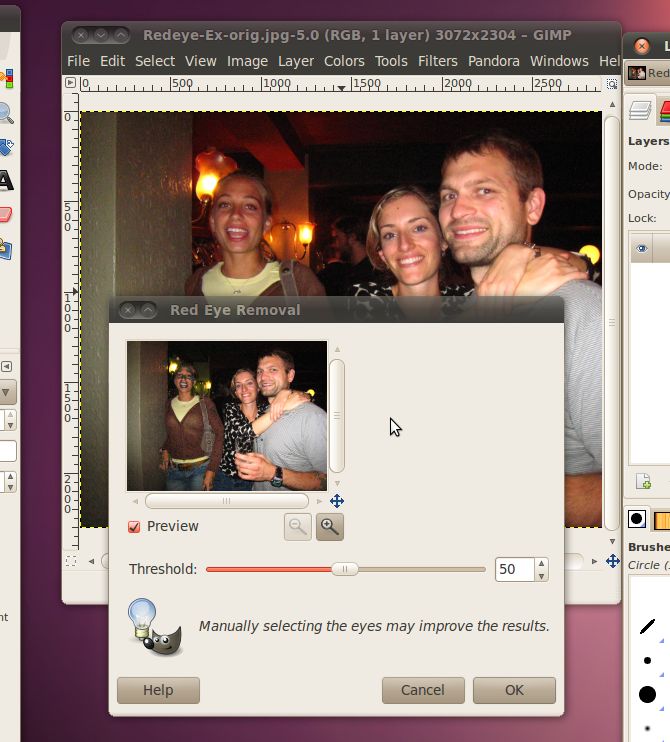Open the Windows menu
This screenshot has height=742, width=670.
559,61
